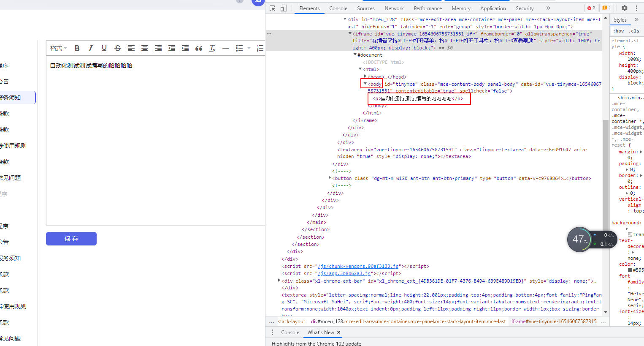Show more style pane tabs
Screen dimensions: 644x346
[636, 19]
